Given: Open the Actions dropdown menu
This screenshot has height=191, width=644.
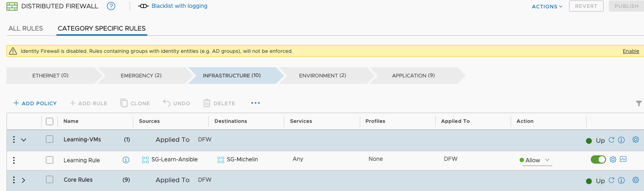Looking at the screenshot, I should pos(547,6).
